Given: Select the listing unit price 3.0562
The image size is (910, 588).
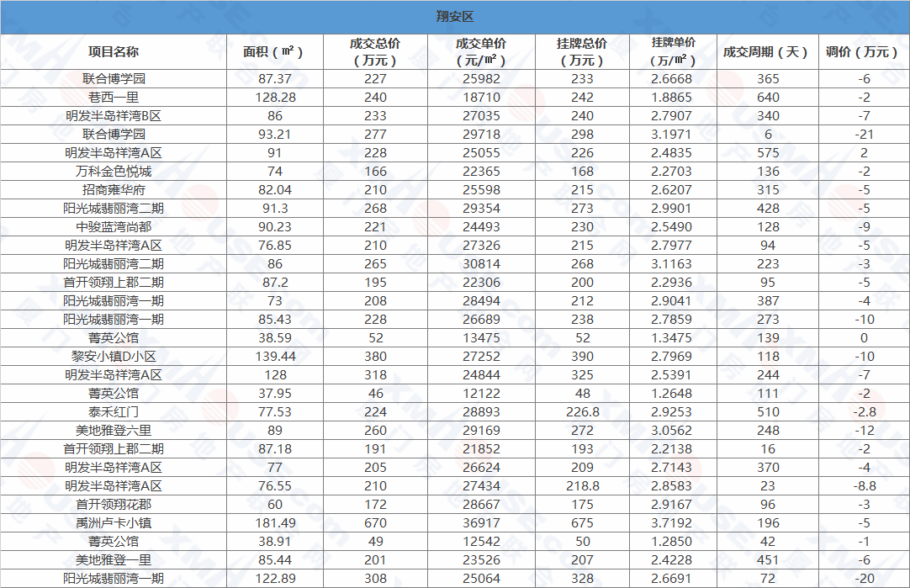Looking at the screenshot, I should pyautogui.click(x=671, y=430).
